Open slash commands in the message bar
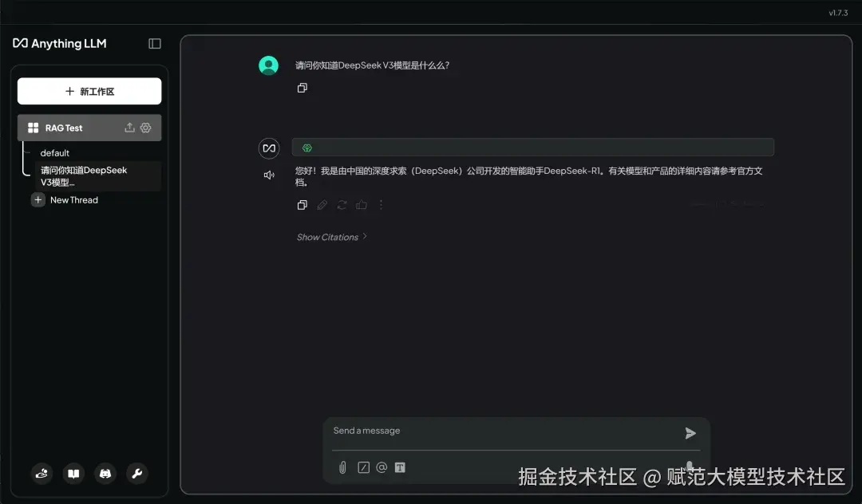This screenshot has width=862, height=504. [x=362, y=467]
